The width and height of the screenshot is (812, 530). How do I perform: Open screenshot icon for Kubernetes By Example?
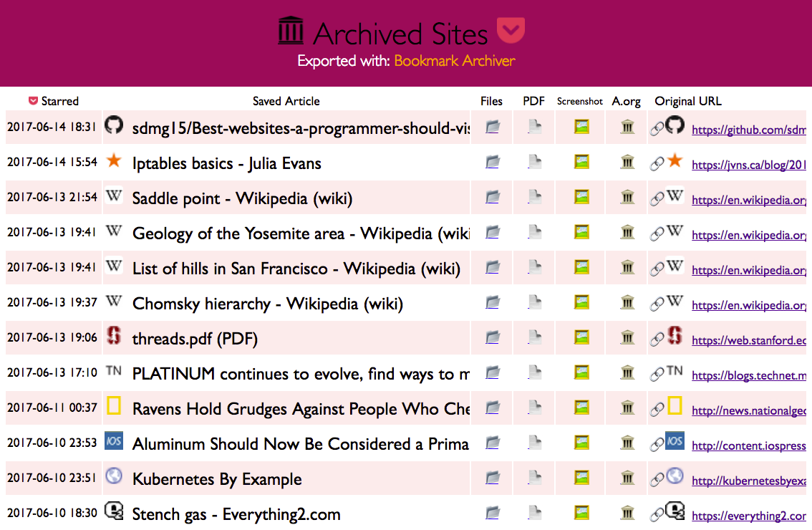(581, 478)
